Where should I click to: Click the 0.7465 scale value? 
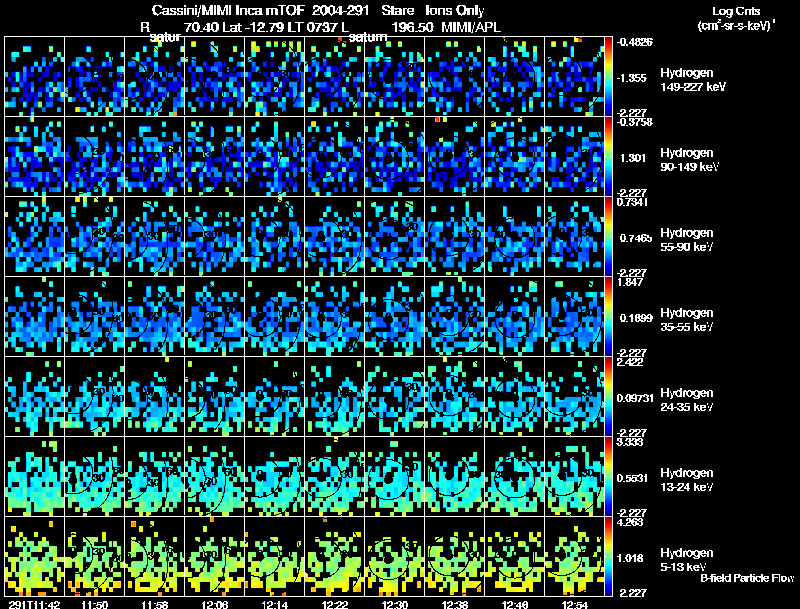tap(636, 238)
